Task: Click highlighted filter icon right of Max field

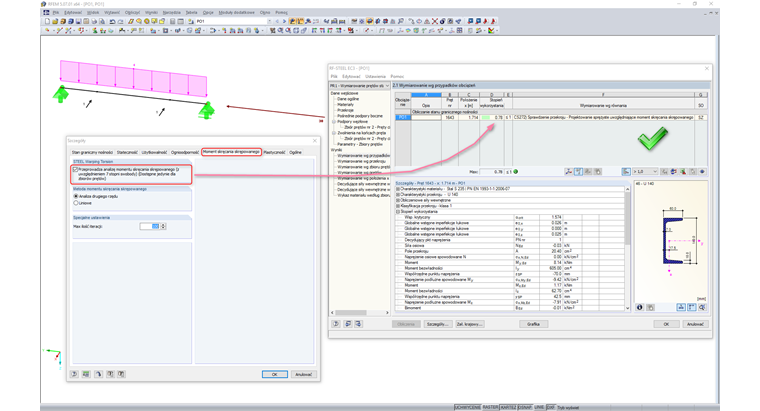Action: click(578, 172)
